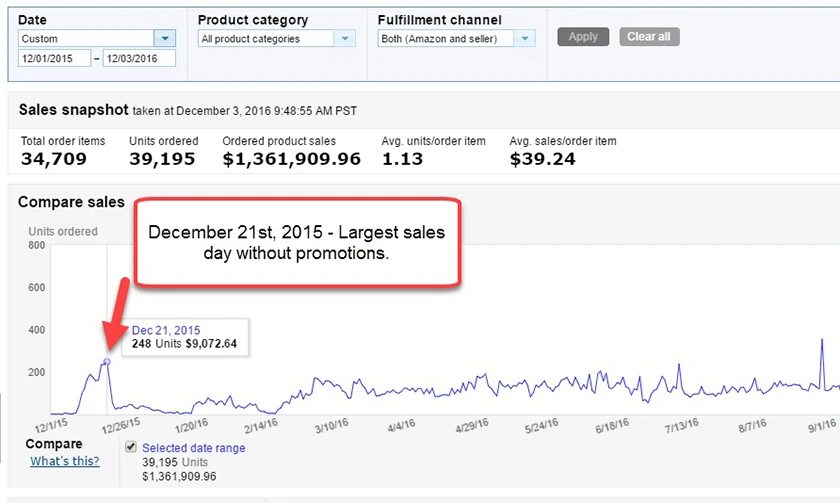Screen dimensions: 840x503
Task: Open the What's this? link
Action: 65,461
